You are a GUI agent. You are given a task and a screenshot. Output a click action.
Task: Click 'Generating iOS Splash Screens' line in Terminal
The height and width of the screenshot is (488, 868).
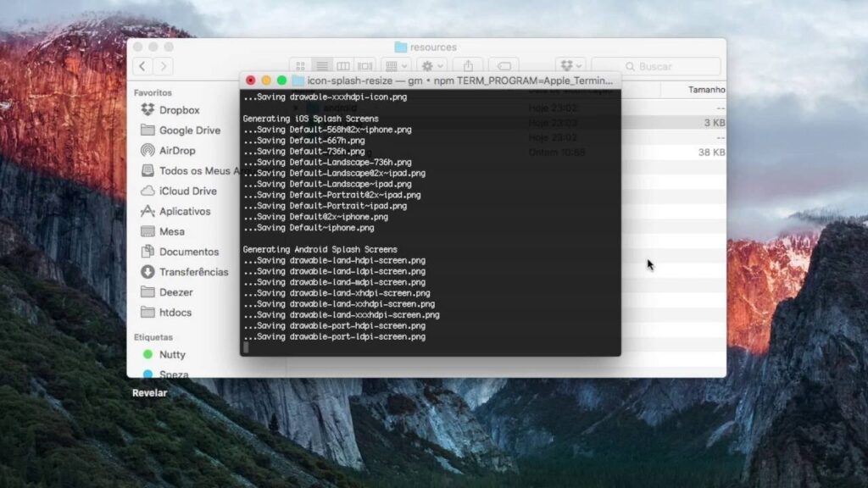310,119
